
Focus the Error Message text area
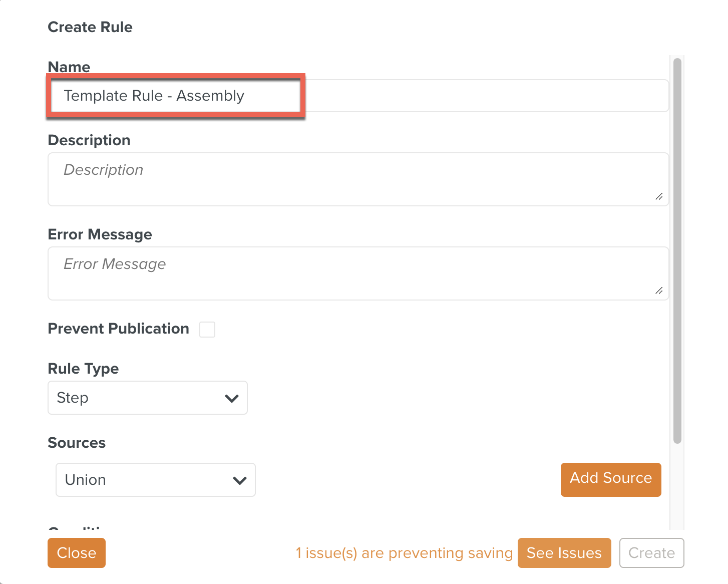[x=358, y=273]
